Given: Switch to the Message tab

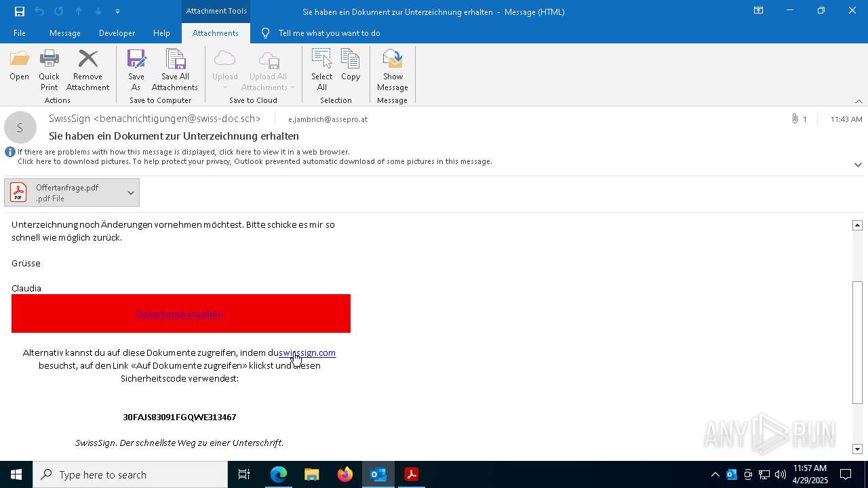Looking at the screenshot, I should (65, 33).
